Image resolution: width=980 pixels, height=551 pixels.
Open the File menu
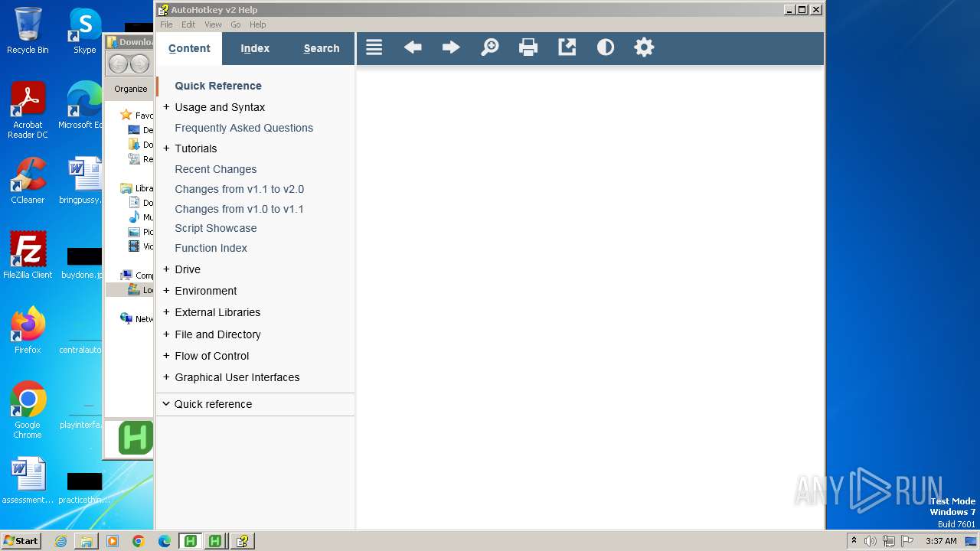click(166, 24)
